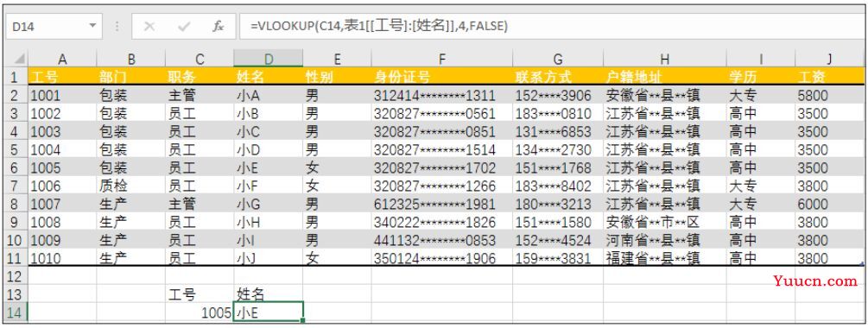Select ID cell 612325********1981

tap(441, 204)
